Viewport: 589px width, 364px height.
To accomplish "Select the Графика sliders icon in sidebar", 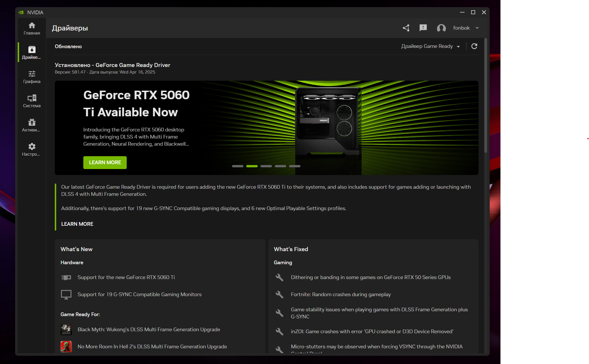I will [x=32, y=77].
